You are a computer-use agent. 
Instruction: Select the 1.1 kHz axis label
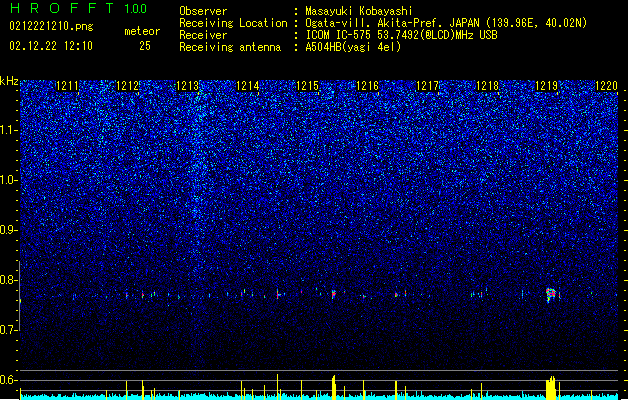click(9, 130)
